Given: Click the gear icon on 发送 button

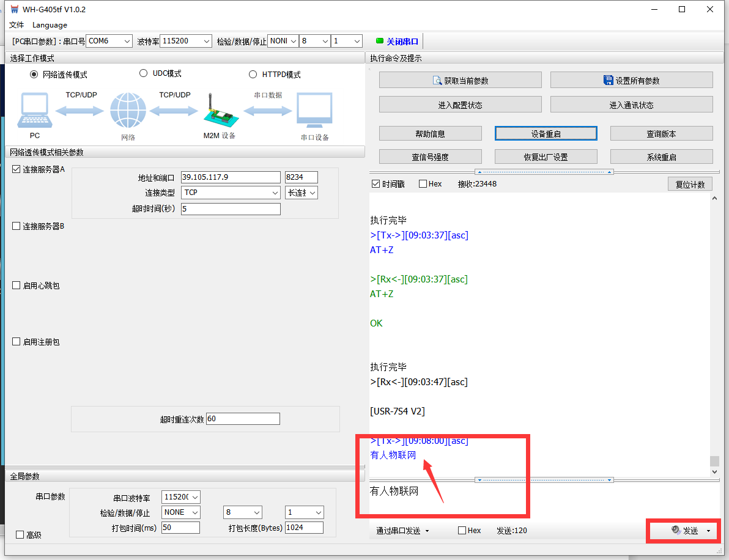Looking at the screenshot, I should [675, 531].
